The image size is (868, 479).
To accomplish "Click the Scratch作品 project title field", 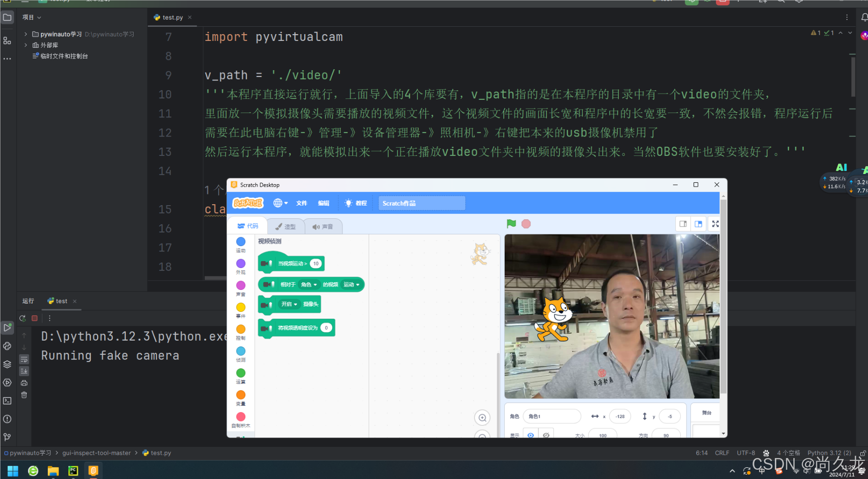I will click(x=422, y=203).
